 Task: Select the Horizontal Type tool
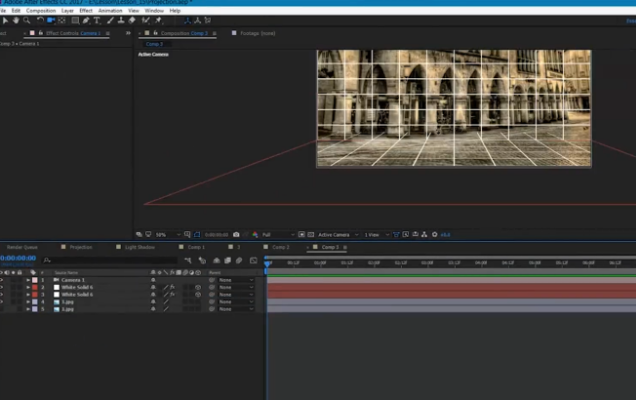pyautogui.click(x=96, y=20)
